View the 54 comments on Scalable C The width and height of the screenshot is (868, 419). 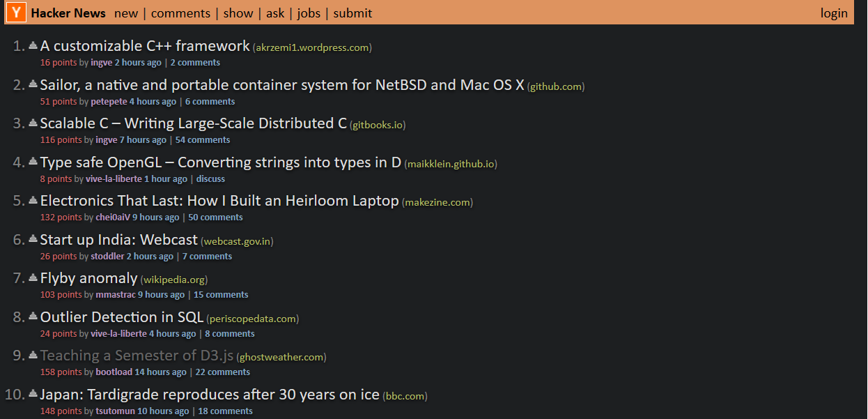pos(202,139)
